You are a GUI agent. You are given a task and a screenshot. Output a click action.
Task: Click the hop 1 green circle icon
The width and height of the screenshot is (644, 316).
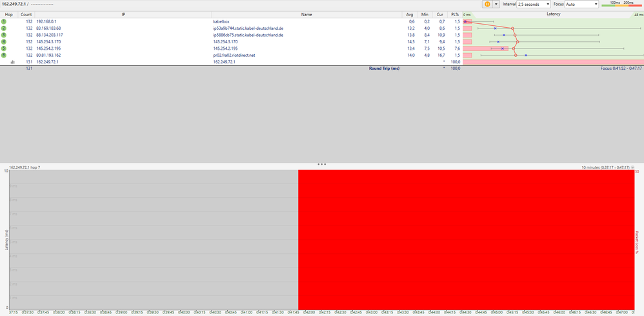4,21
